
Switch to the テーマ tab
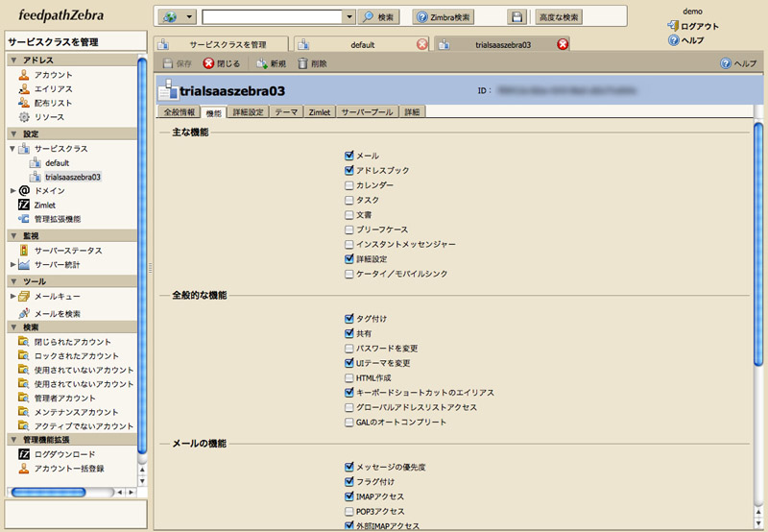(x=286, y=112)
